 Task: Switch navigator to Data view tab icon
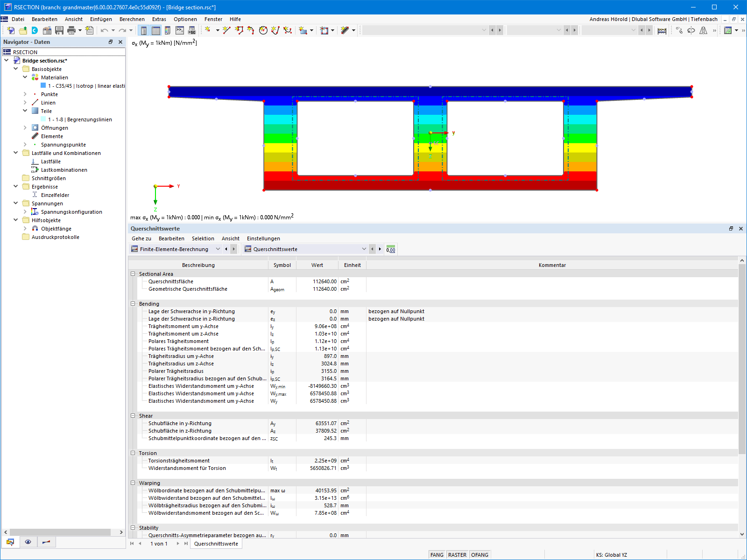pyautogui.click(x=10, y=542)
